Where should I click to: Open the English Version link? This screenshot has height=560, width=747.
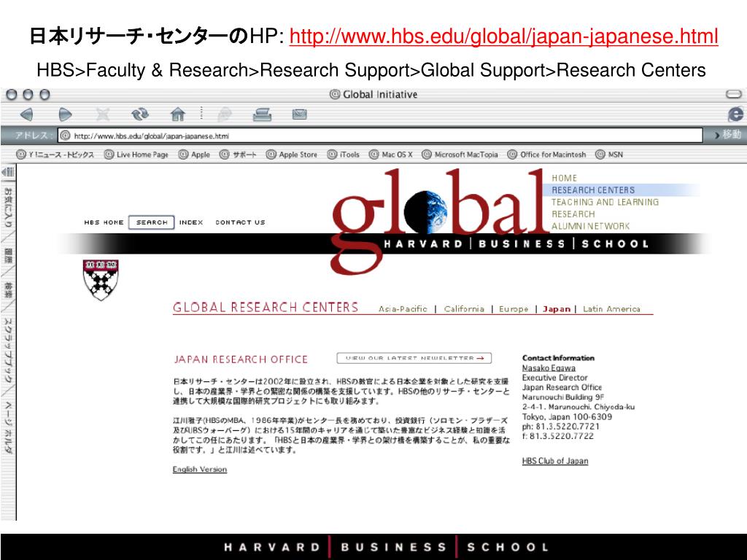point(200,470)
